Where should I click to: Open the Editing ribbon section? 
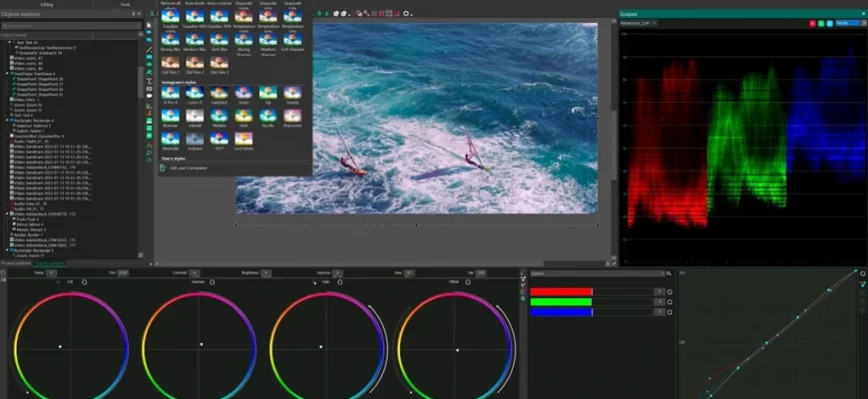pyautogui.click(x=47, y=4)
